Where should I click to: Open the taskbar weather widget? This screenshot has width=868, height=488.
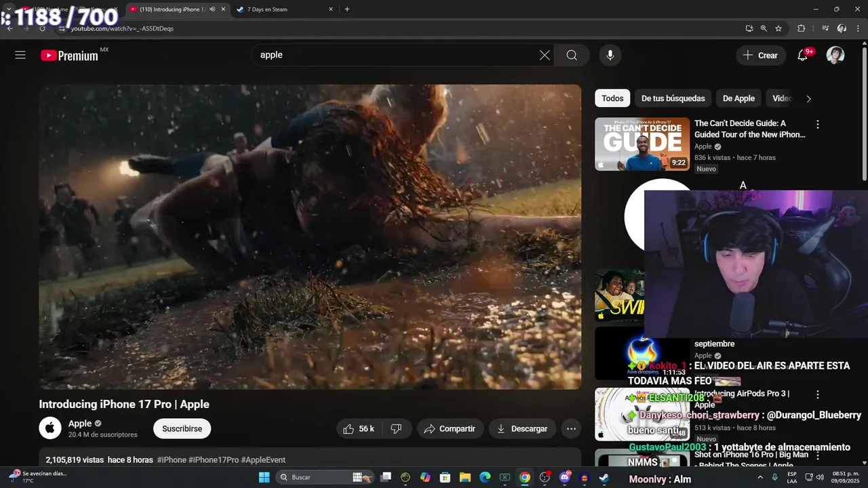pos(37,477)
